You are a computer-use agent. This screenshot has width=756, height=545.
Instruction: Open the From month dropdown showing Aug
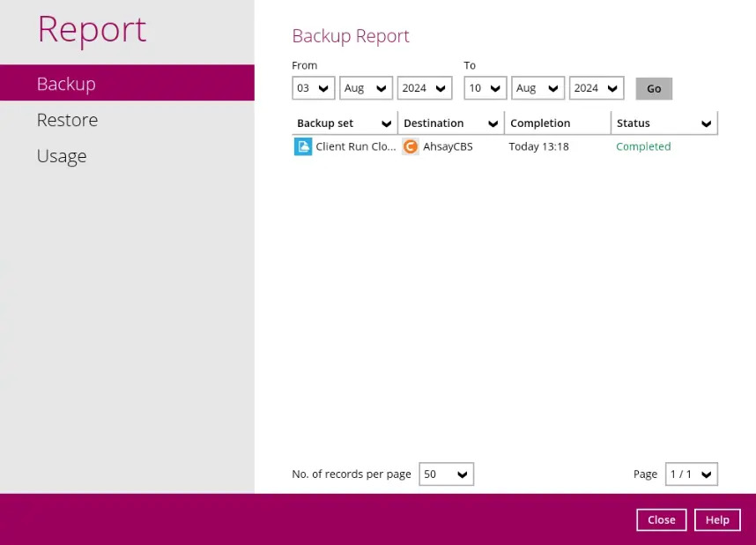click(x=366, y=88)
